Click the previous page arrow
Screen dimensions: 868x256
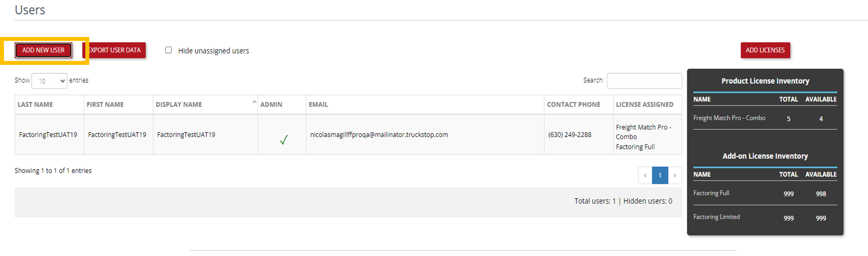(645, 175)
